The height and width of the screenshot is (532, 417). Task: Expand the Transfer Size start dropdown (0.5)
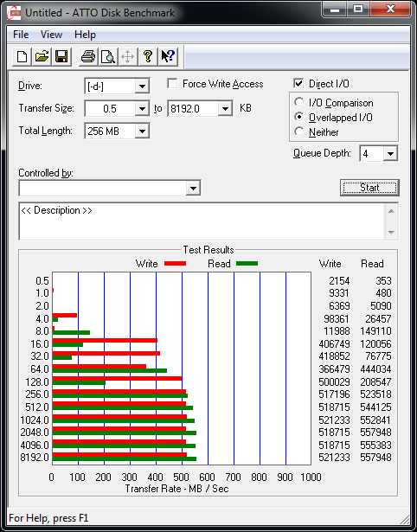[142, 109]
